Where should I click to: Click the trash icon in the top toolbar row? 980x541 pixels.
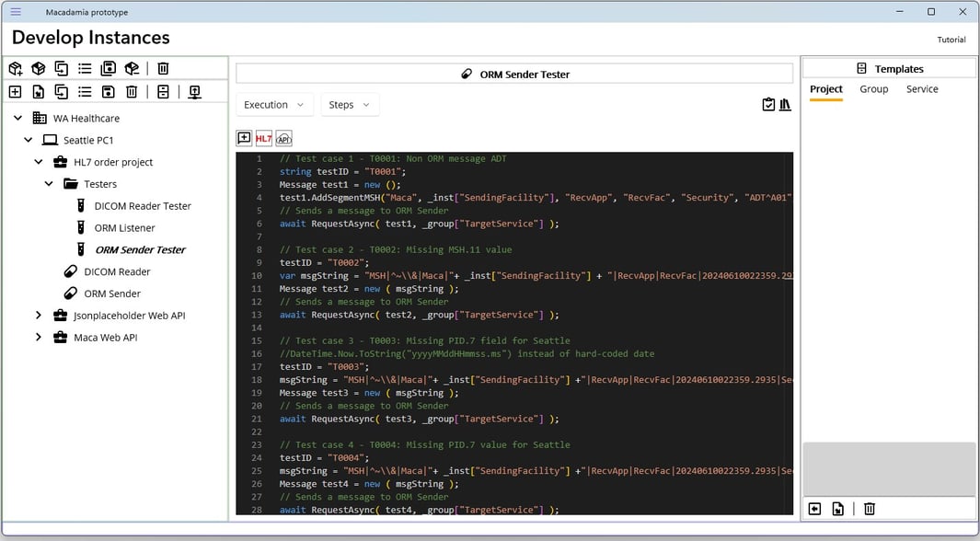click(x=163, y=68)
